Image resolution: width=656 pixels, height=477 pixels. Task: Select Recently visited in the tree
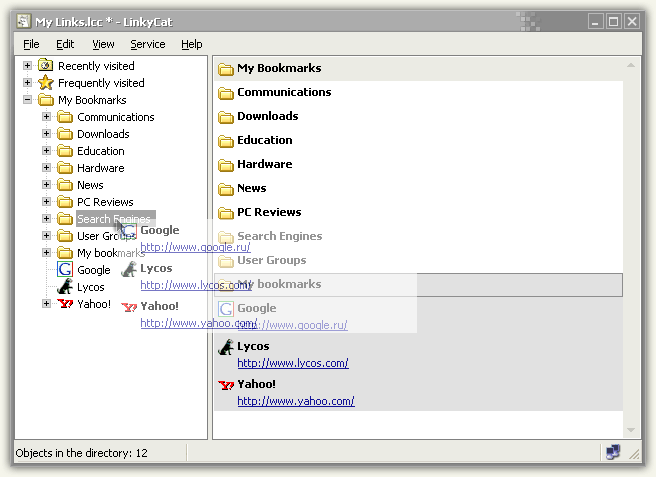96,66
